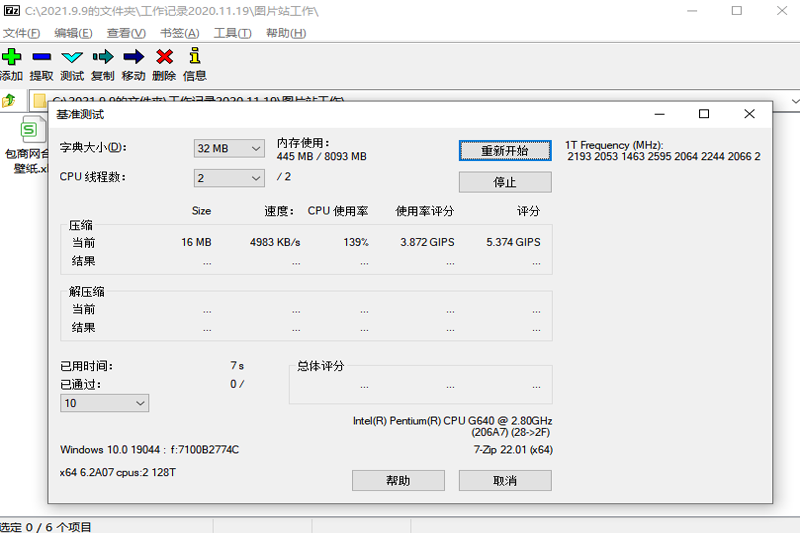Click the Windows 10.0 19044 system text

click(149, 450)
